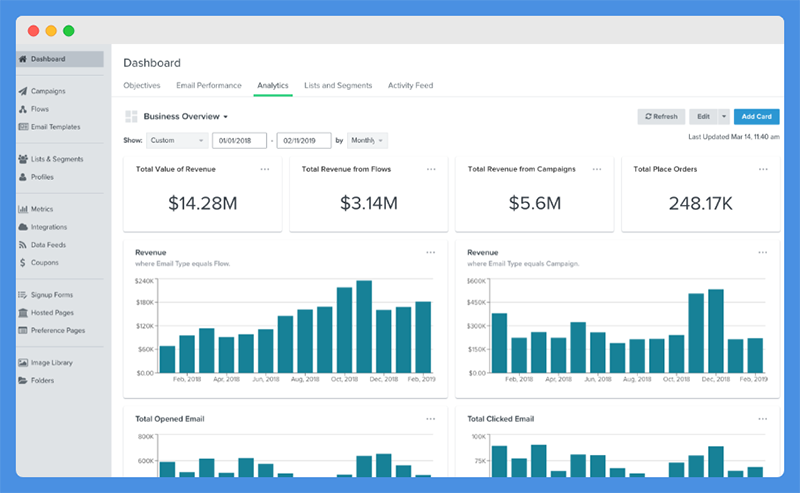This screenshot has width=800, height=493.
Task: Open the Lists and Segments tab
Action: click(338, 86)
